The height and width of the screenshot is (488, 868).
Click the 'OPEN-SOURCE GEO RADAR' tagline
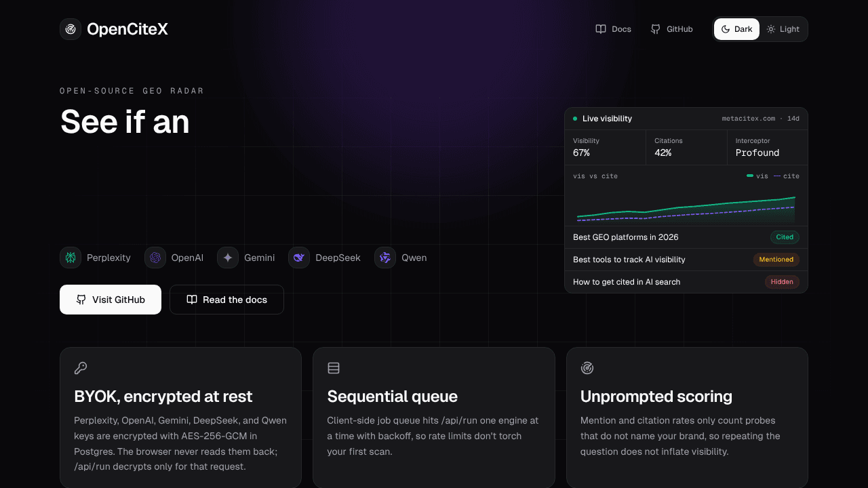(132, 91)
